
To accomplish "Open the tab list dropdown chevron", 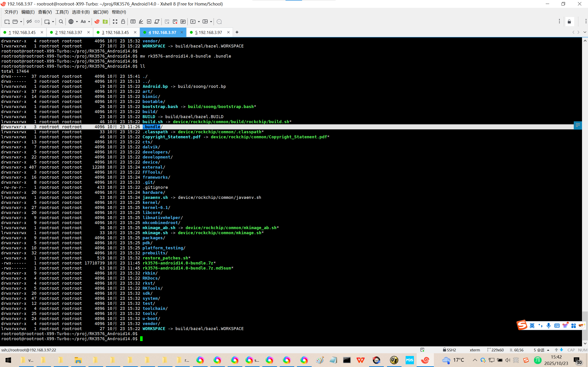I will (x=585, y=32).
